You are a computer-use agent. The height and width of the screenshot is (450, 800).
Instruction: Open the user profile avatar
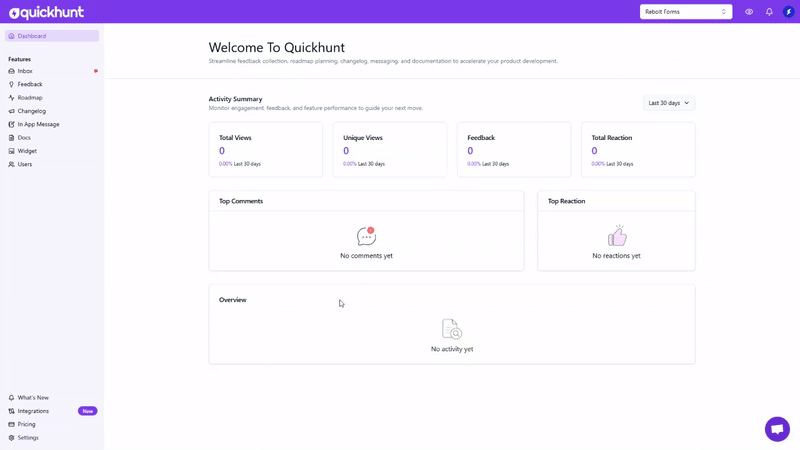tap(789, 12)
